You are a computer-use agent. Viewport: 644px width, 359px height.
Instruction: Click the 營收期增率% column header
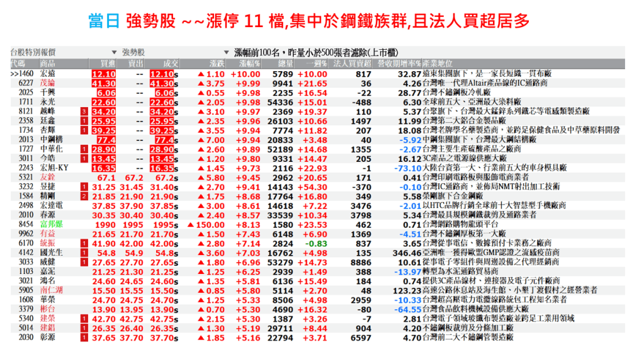[398, 64]
